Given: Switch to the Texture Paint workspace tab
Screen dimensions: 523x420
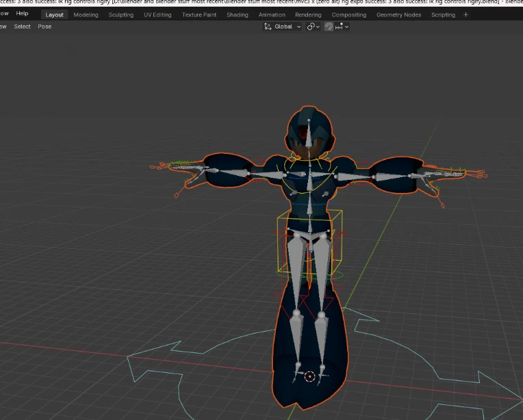Looking at the screenshot, I should [199, 14].
